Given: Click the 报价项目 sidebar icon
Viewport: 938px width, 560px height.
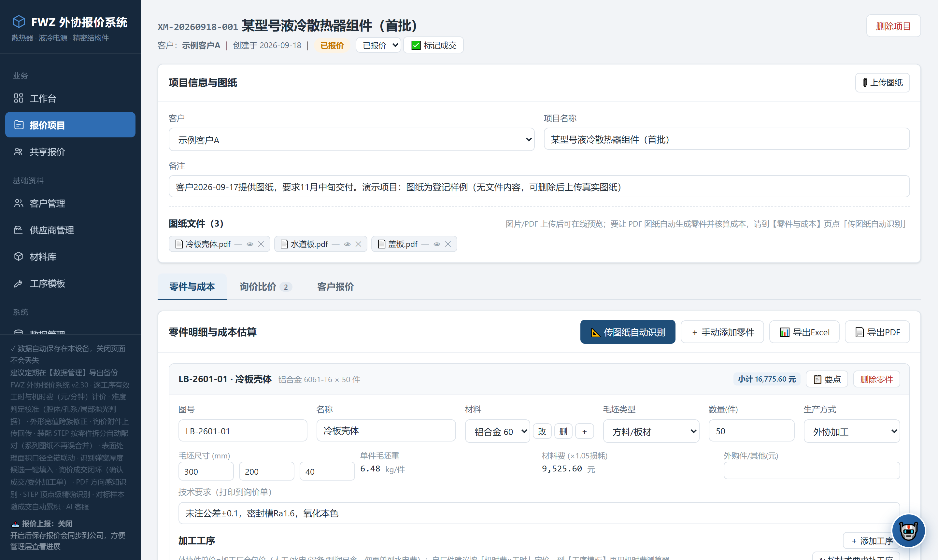Looking at the screenshot, I should (19, 125).
